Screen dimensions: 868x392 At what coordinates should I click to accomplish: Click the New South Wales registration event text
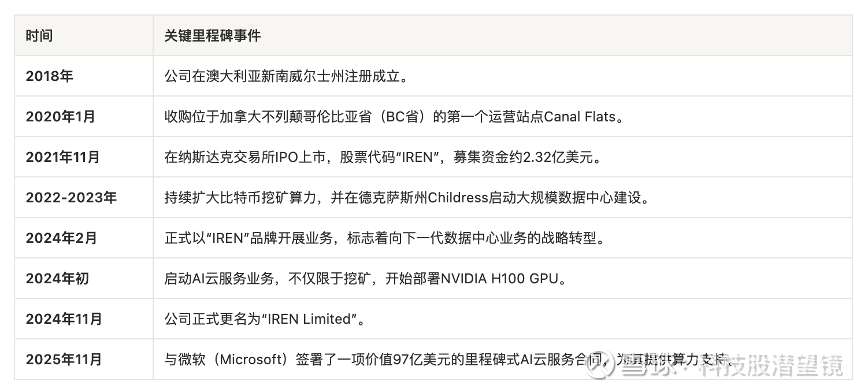click(287, 76)
